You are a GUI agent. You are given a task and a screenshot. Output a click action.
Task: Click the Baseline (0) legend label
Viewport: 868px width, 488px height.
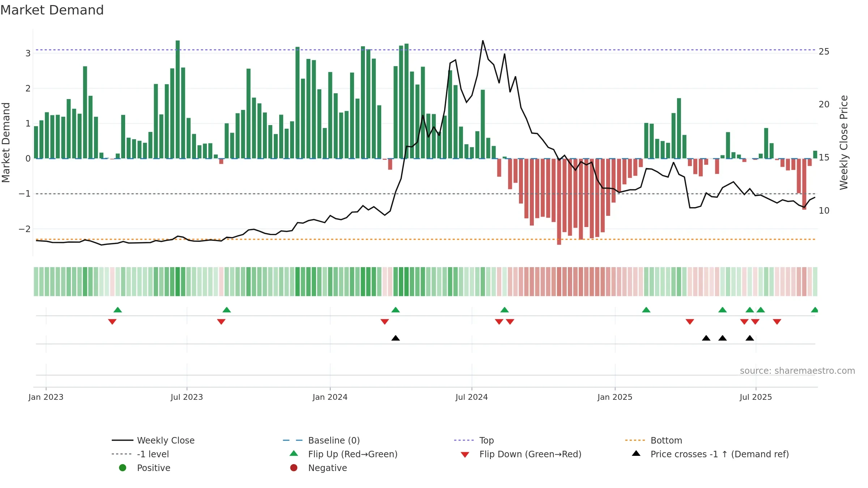pyautogui.click(x=334, y=440)
